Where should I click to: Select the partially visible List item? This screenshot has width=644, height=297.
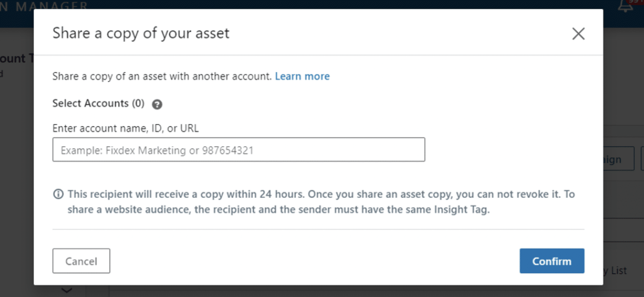pos(615,270)
